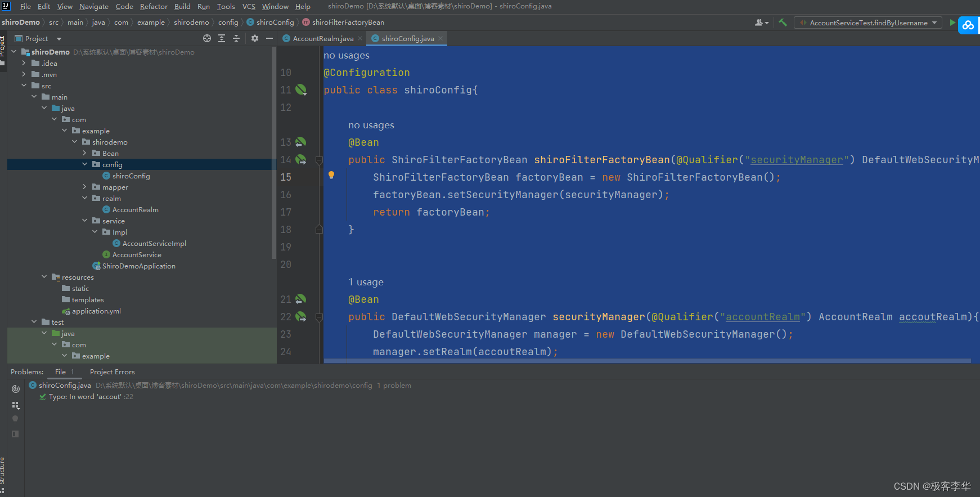Expand the .idea folder
The height and width of the screenshot is (497, 980).
click(24, 63)
